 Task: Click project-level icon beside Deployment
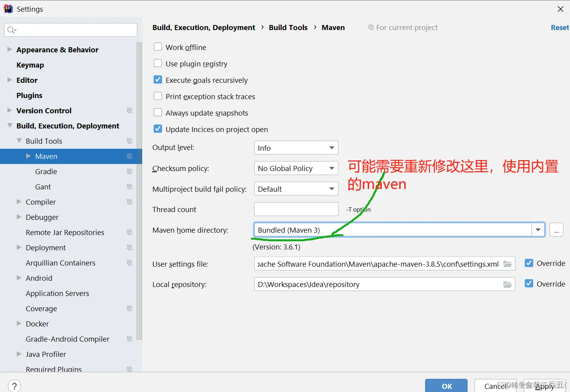point(130,248)
